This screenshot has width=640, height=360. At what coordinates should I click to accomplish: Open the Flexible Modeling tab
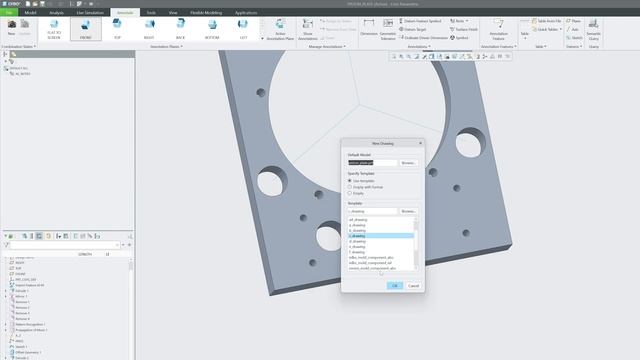coord(206,13)
